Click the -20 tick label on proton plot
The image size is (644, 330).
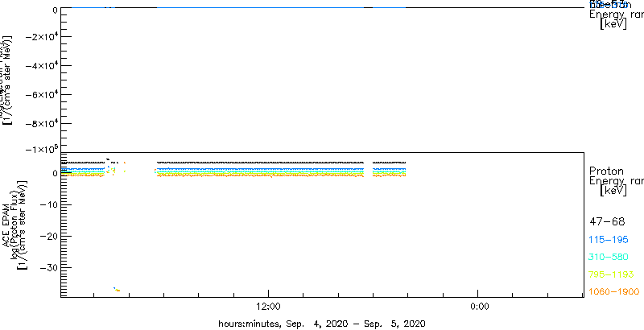[48, 236]
